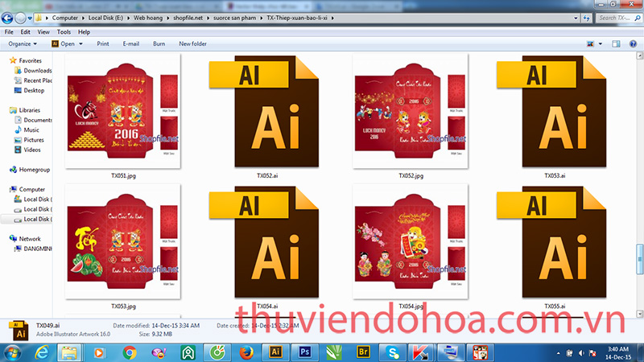Click the Windows Start button

point(12,352)
